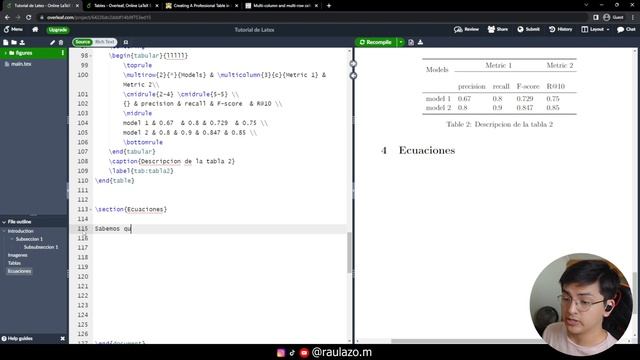This screenshot has width=640, height=360.
Task: Collapse the File outline panel
Action: pyautogui.click(x=4, y=222)
